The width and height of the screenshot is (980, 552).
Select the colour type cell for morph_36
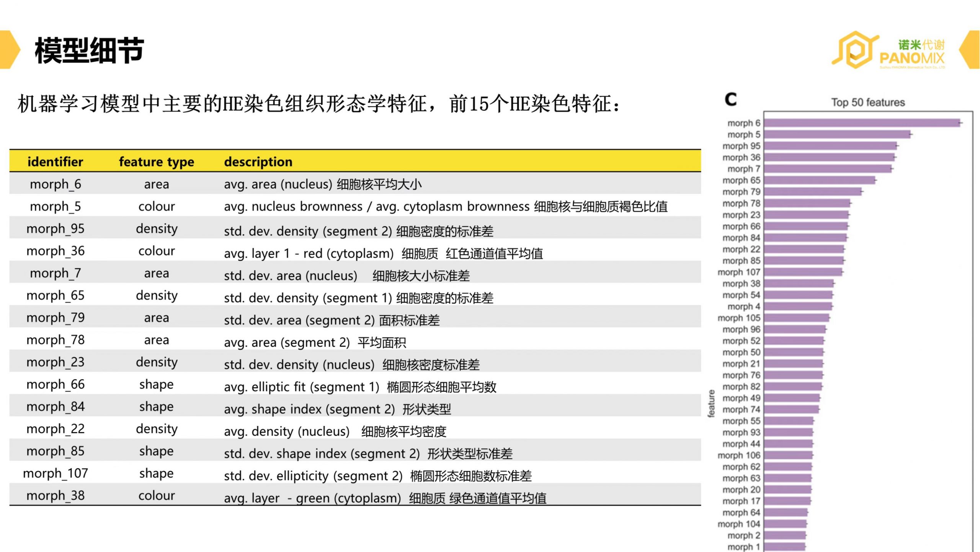click(156, 251)
